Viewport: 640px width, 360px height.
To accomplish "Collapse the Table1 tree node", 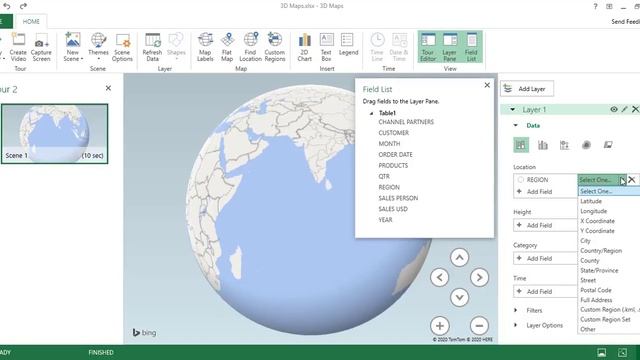I will coord(371,113).
